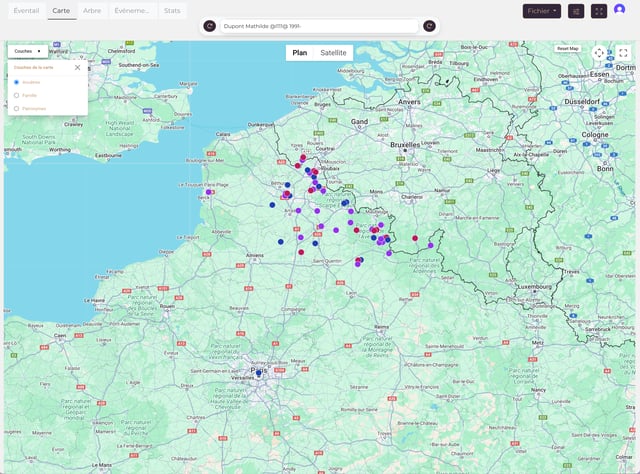The height and width of the screenshot is (474, 640).
Task: Click the Düsseldorf label on map
Action: (582, 101)
